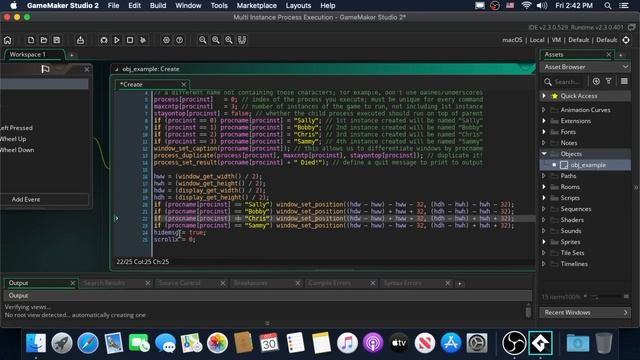The image size is (640, 360).
Task: Start the debugger bug icon
Action: [x=104, y=40]
